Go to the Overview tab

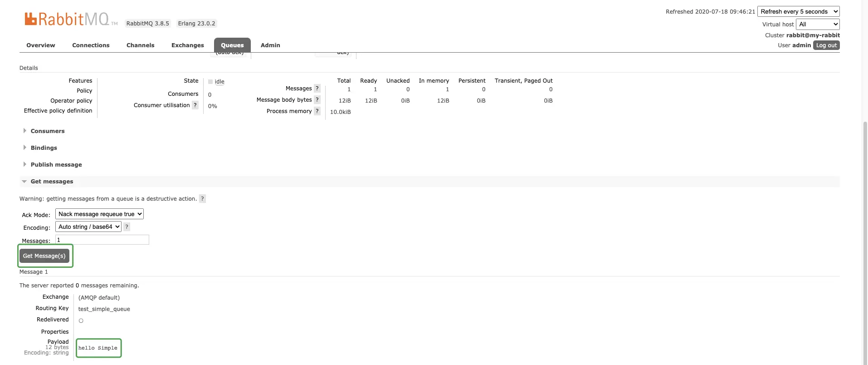click(41, 45)
